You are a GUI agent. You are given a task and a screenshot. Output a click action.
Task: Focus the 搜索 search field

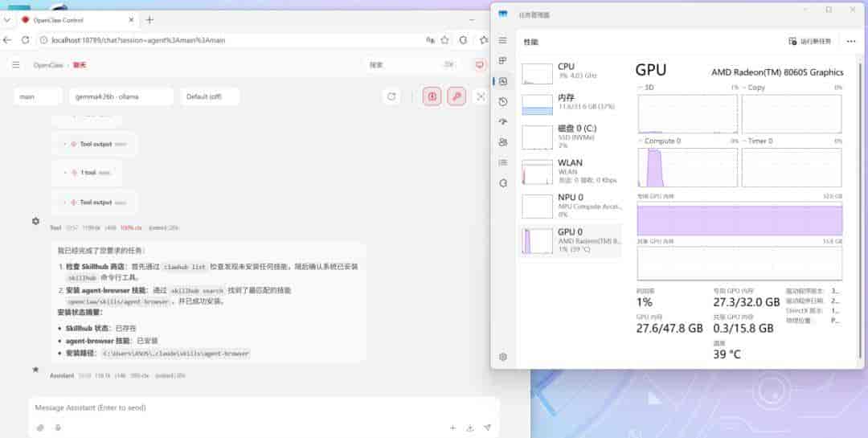click(411, 65)
